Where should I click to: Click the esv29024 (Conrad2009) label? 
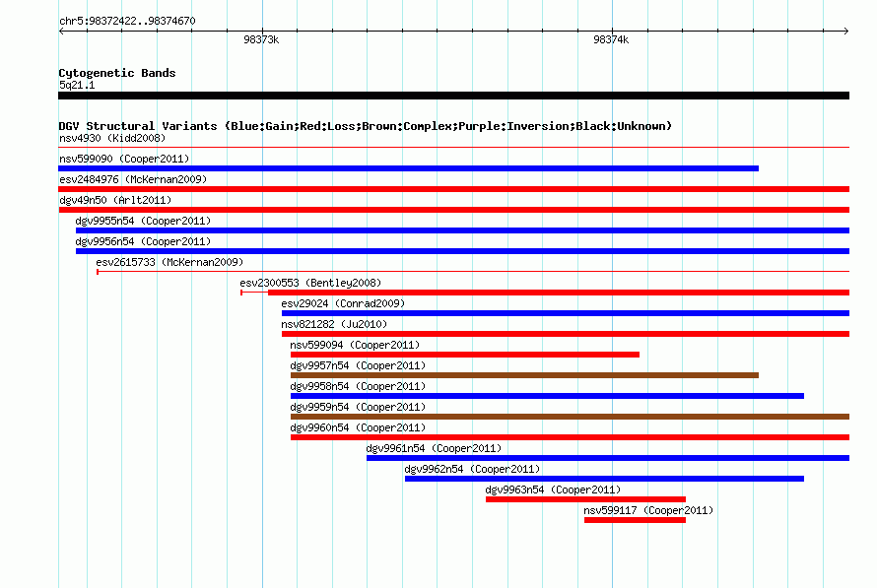click(343, 303)
